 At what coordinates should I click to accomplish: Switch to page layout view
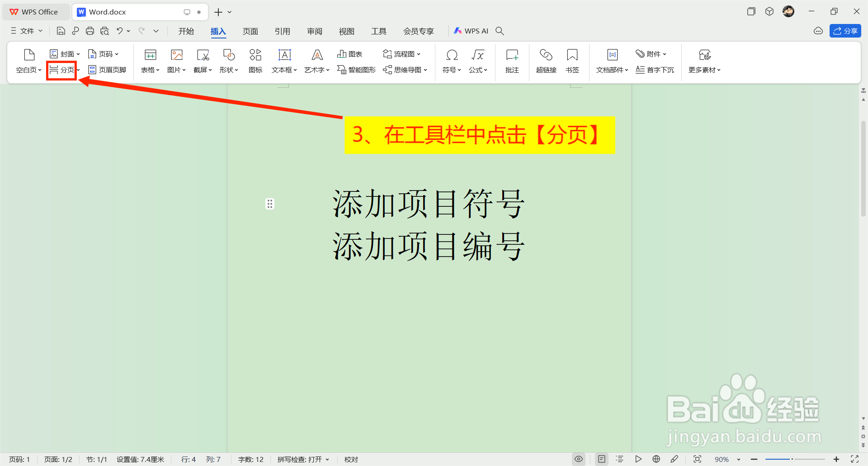[602, 459]
